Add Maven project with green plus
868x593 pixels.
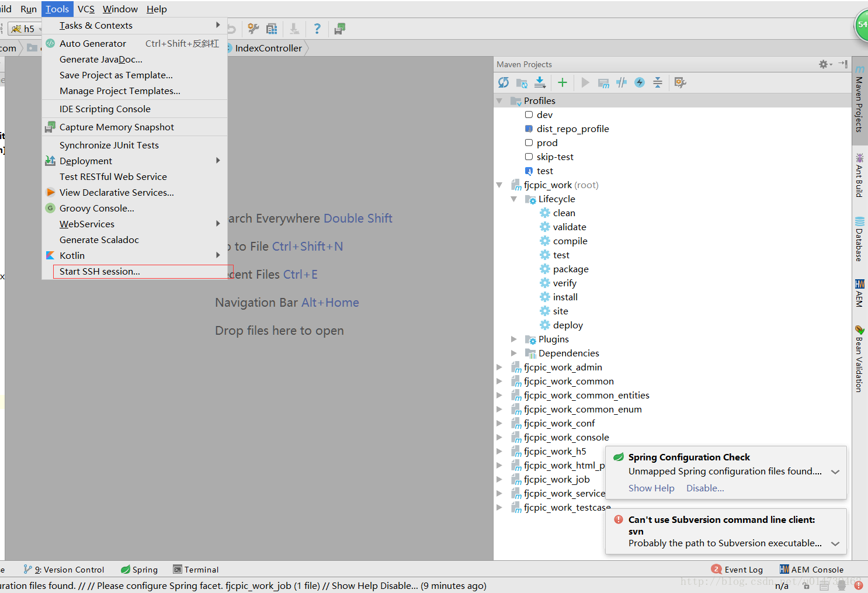pos(562,82)
